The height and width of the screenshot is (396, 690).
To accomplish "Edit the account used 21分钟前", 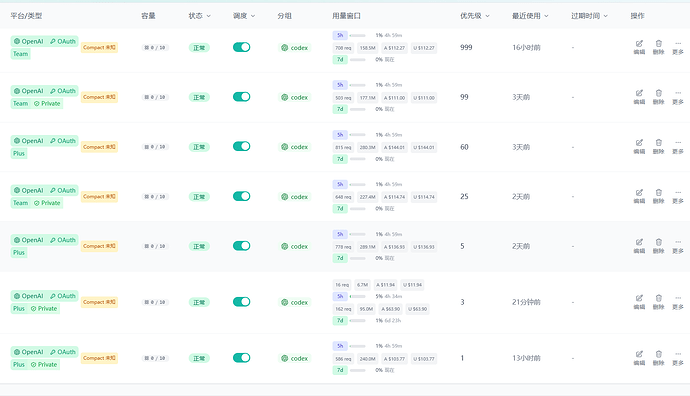I will tap(639, 302).
